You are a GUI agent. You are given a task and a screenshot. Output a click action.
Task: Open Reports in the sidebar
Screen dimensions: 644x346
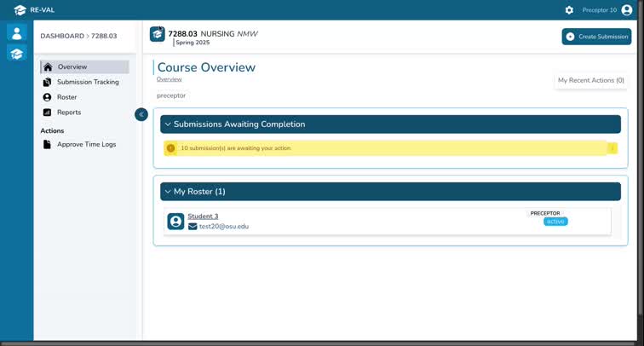point(68,112)
